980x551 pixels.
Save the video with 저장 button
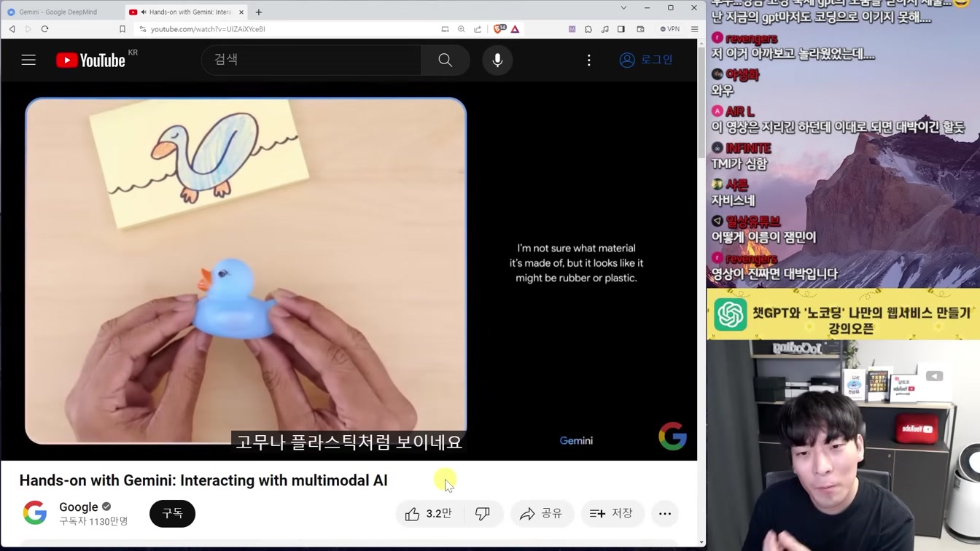click(612, 514)
